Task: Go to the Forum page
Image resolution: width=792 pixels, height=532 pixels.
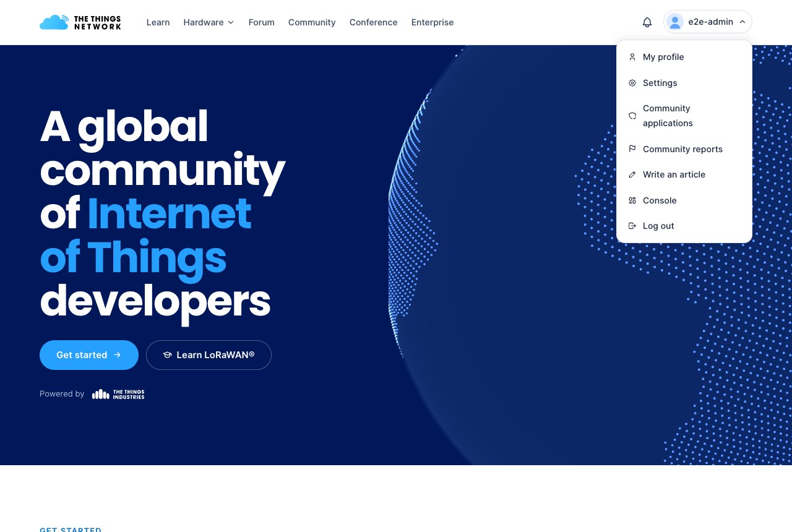Action: pyautogui.click(x=262, y=22)
